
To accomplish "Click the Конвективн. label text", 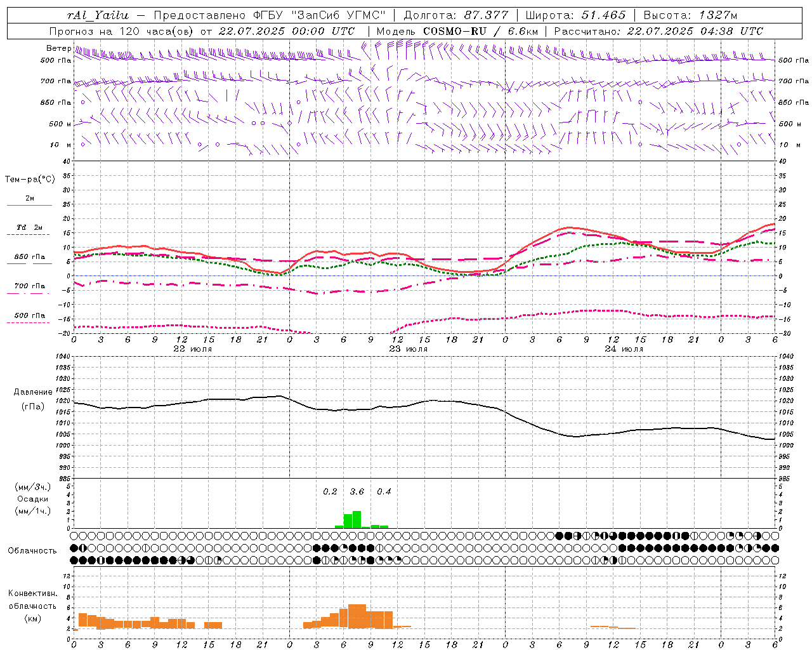I will 33,594.
